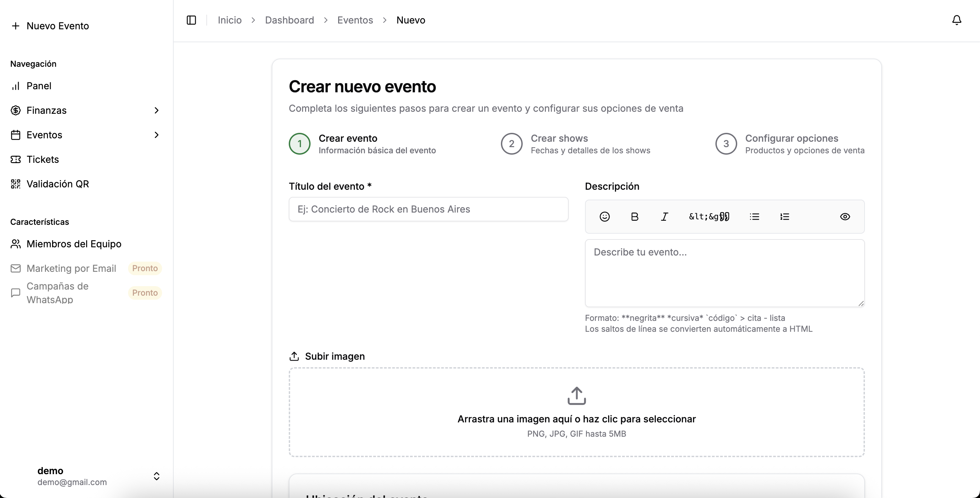
Task: Click the PNG, JPG, GIF hasta 5MB hint
Action: point(576,434)
